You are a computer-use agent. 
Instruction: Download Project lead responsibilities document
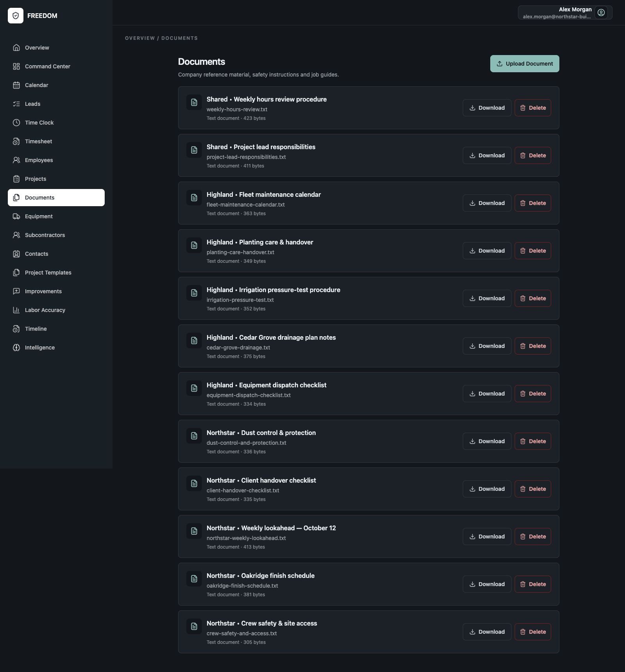(x=487, y=155)
